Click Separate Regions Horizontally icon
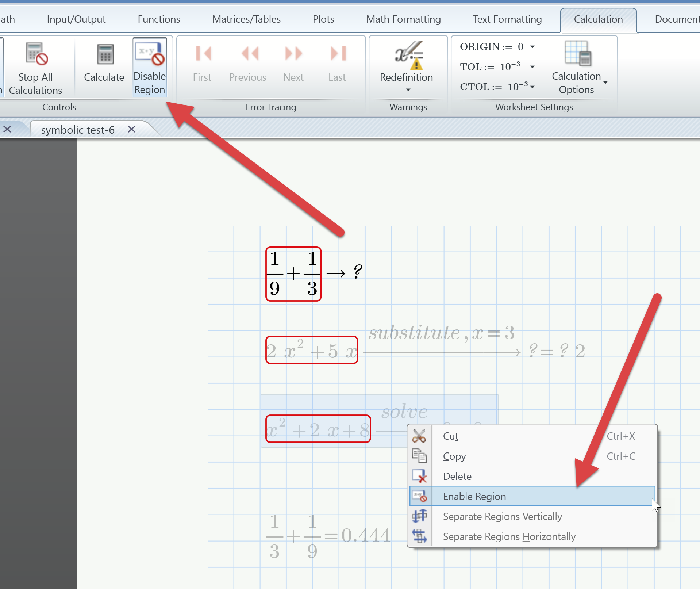Image resolution: width=700 pixels, height=589 pixels. pos(419,536)
